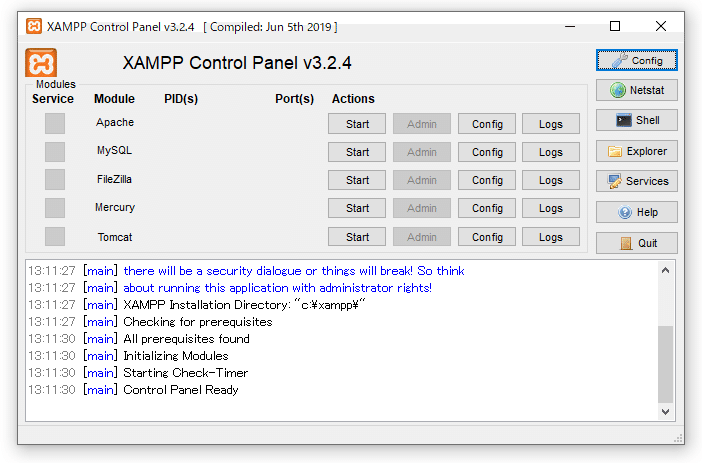Open Services gear icon button
702x463 pixels.
[x=637, y=181]
